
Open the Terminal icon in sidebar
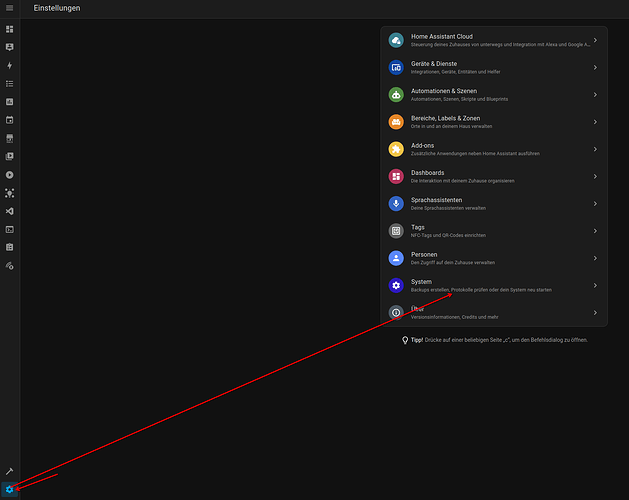(10, 229)
